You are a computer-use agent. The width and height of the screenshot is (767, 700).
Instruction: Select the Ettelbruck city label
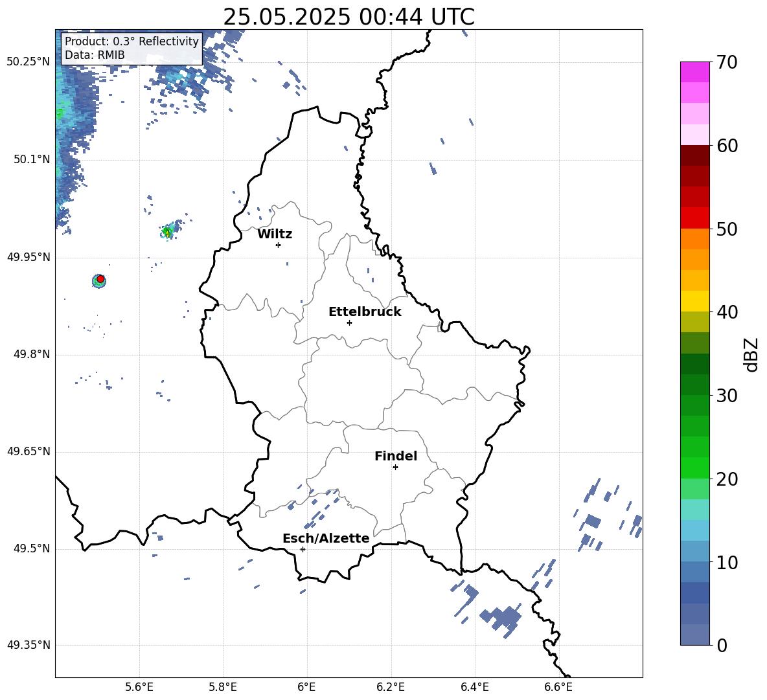tap(365, 312)
